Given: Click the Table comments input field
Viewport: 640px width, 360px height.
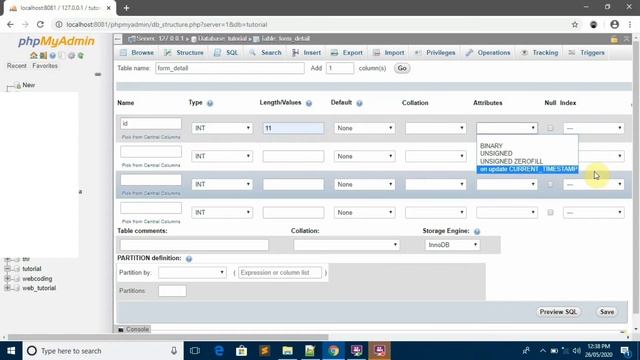Looking at the screenshot, I should pos(194,245).
